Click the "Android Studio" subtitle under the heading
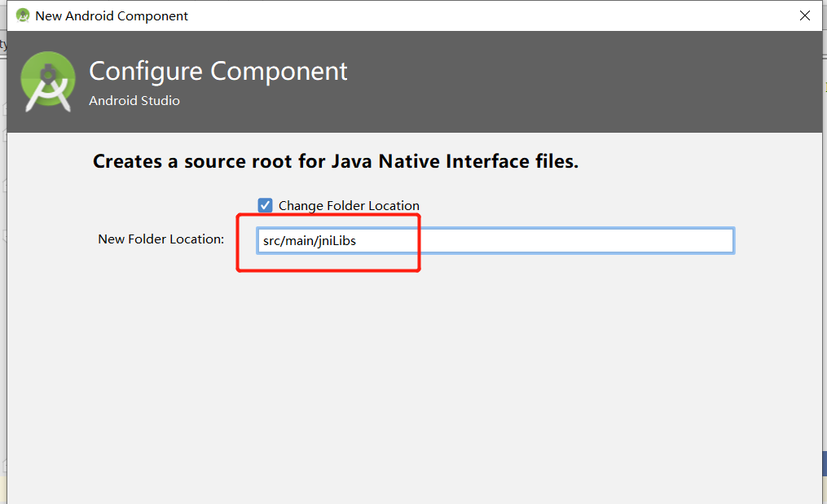The image size is (827, 504). point(134,101)
